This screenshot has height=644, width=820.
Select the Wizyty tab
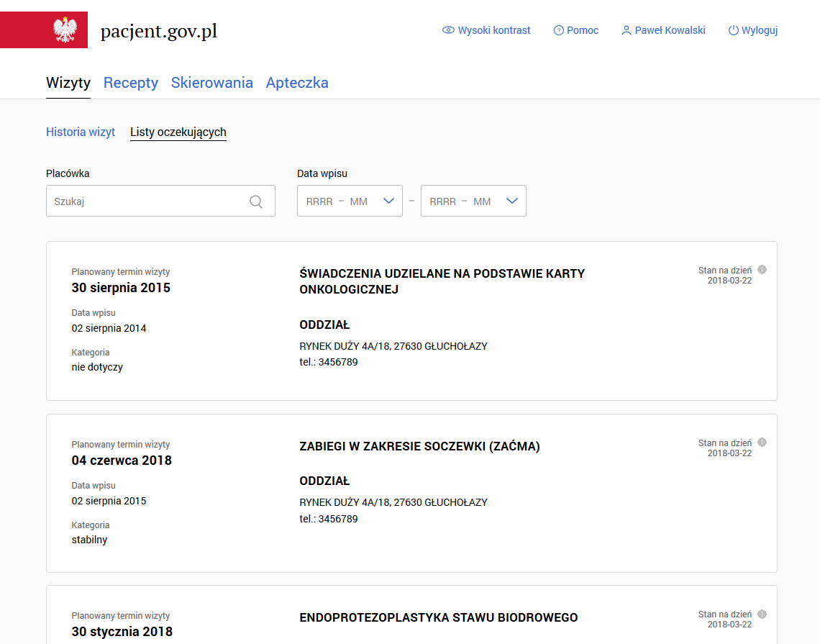(68, 83)
